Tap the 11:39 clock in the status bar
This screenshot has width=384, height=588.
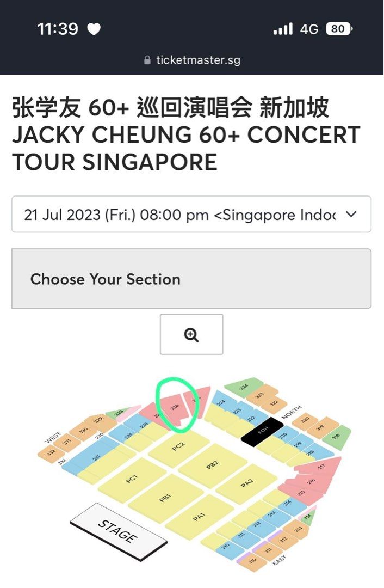pyautogui.click(x=59, y=29)
